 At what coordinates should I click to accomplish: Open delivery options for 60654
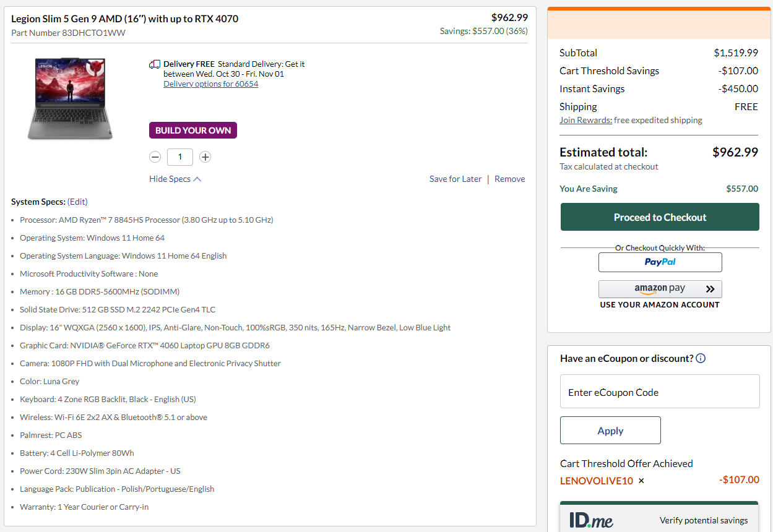210,84
